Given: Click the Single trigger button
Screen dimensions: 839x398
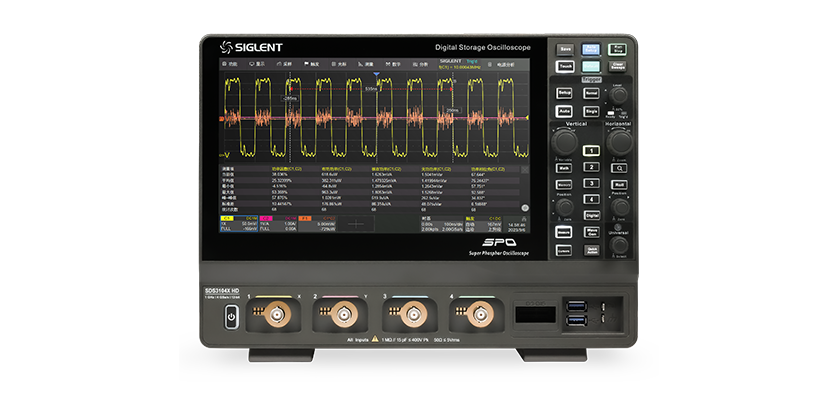Looking at the screenshot, I should 591,111.
